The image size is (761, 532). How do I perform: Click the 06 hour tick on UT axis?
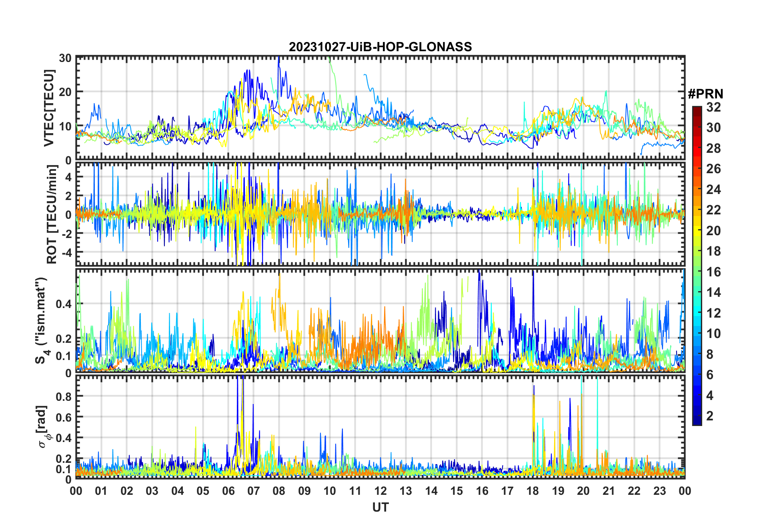click(x=228, y=491)
